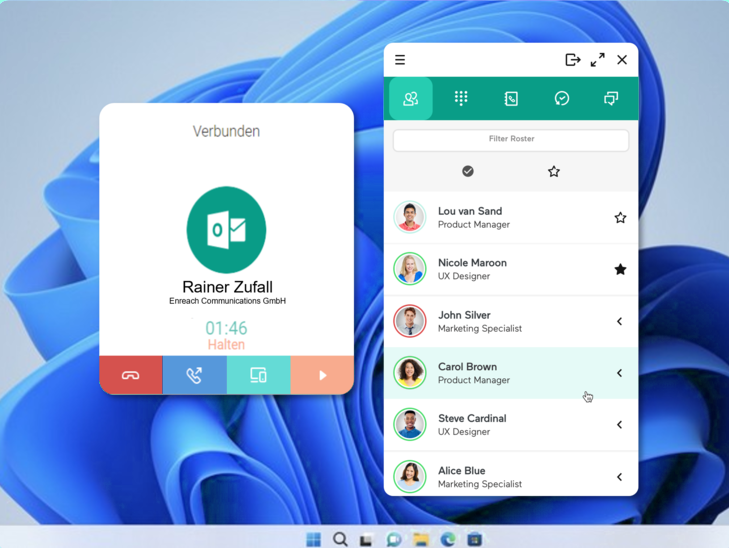Viewport: 729px width, 548px height.
Task: Open the call history tab
Action: pyautogui.click(x=562, y=99)
